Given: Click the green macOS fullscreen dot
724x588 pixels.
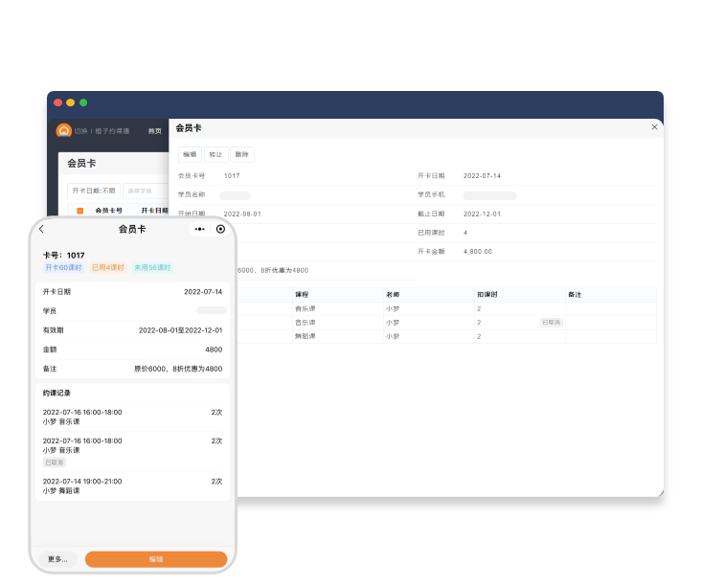Looking at the screenshot, I should pos(83,102).
